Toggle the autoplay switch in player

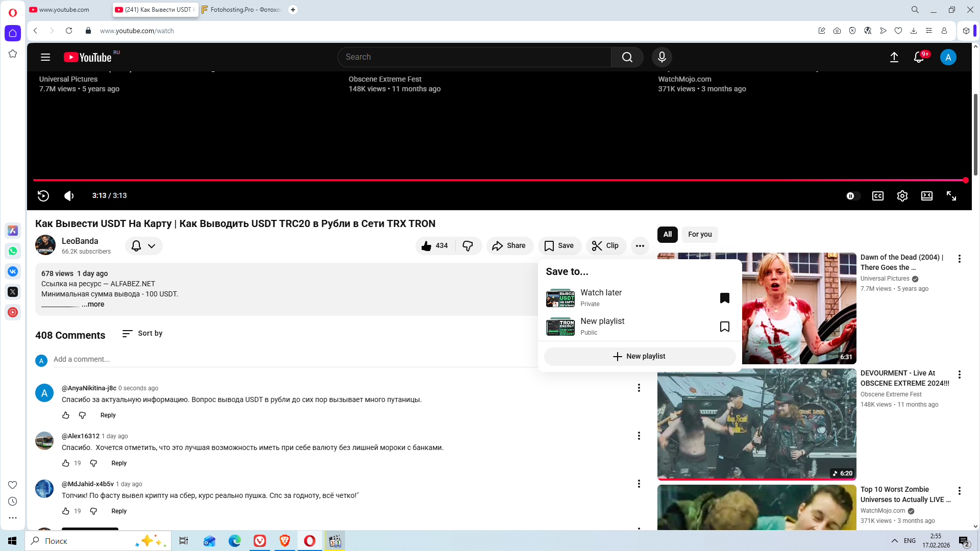pos(852,196)
